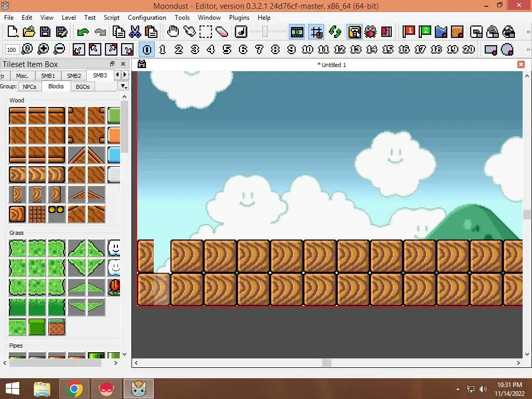Expand the first toolbar overflow chevron

click(528, 32)
